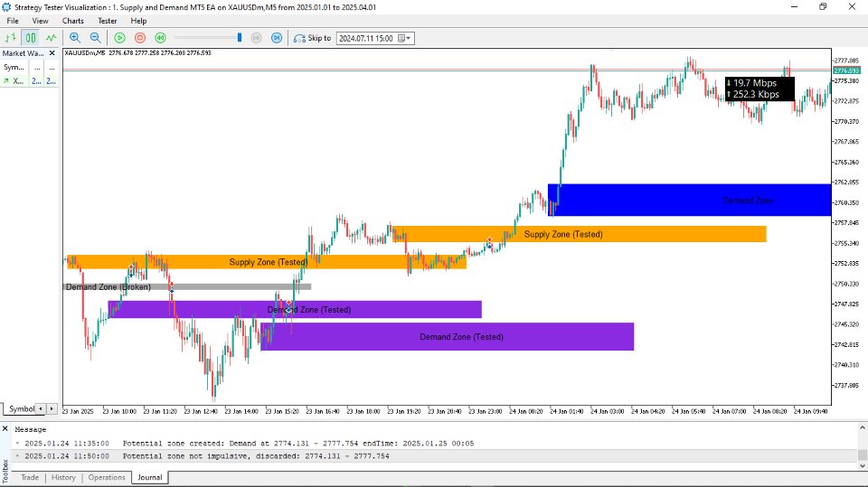Switch chart to line chart mode

51,38
